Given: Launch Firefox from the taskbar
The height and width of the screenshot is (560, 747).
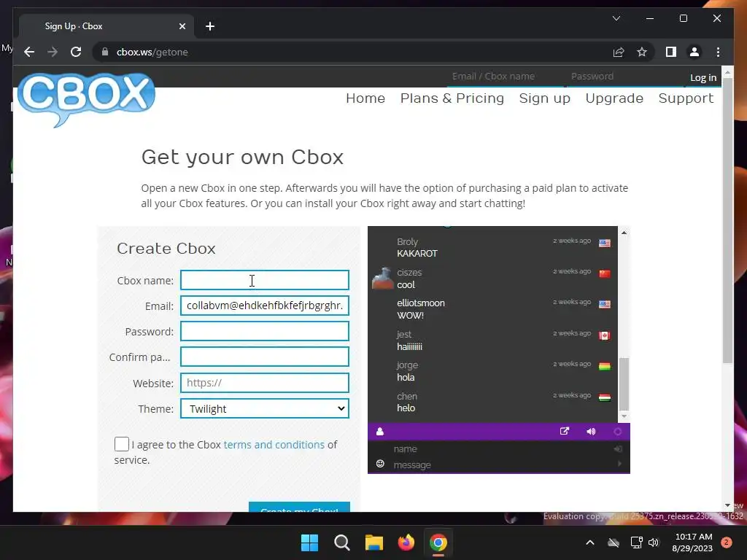Looking at the screenshot, I should 406,542.
